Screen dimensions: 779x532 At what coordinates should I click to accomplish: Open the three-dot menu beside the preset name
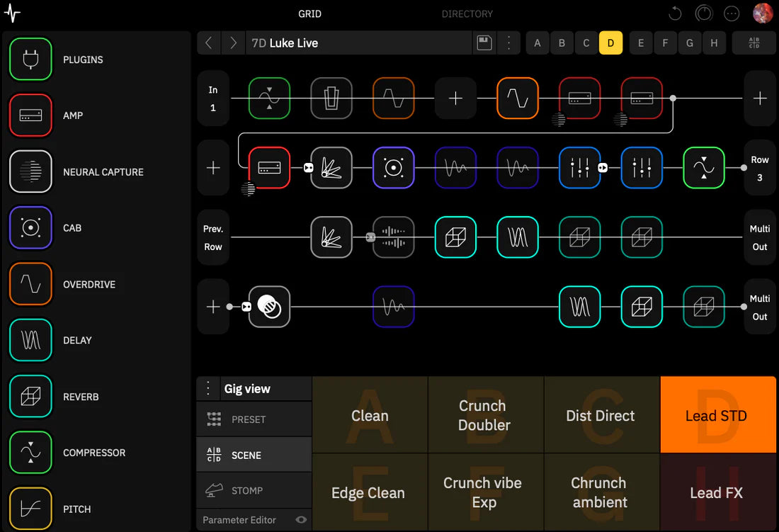(508, 43)
